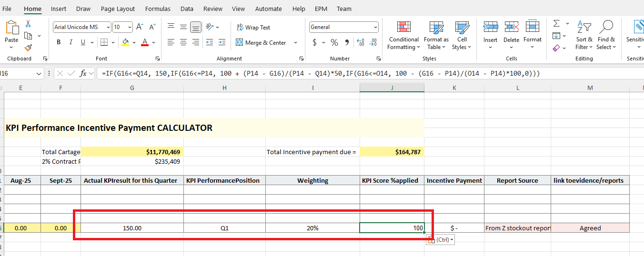Click the Insert Function fx icon

tap(83, 73)
